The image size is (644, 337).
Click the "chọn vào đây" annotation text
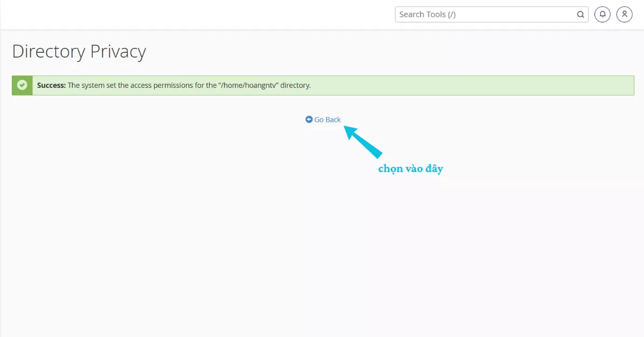pyautogui.click(x=410, y=169)
